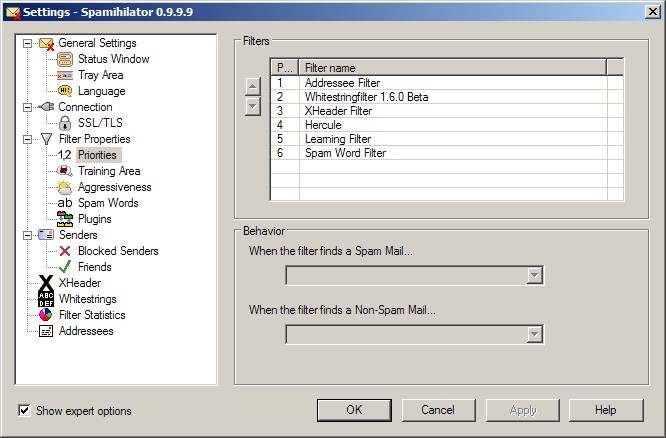Click the Filter Statistics pie chart icon
The width and height of the screenshot is (666, 438).
46,315
